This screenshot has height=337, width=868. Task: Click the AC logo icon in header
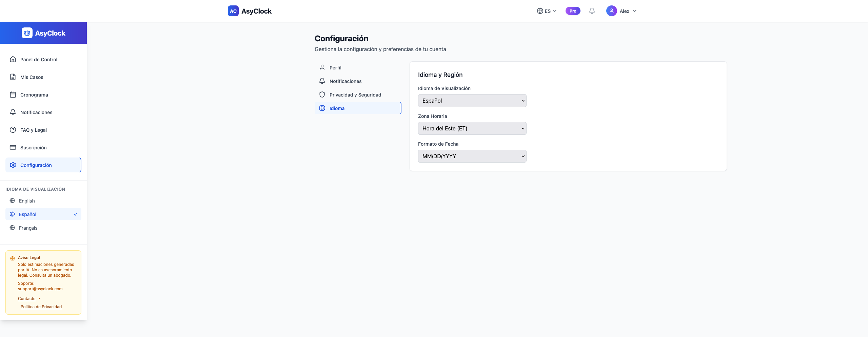coord(233,11)
